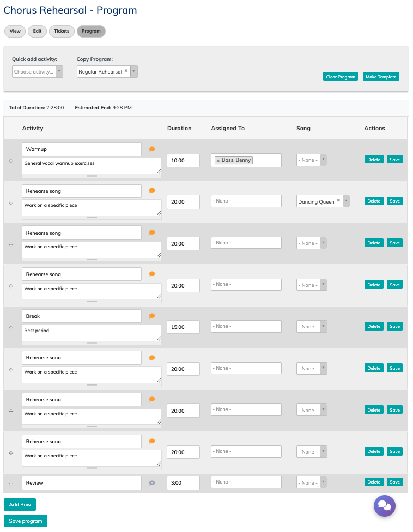Click the Clear Program button

tap(341, 77)
